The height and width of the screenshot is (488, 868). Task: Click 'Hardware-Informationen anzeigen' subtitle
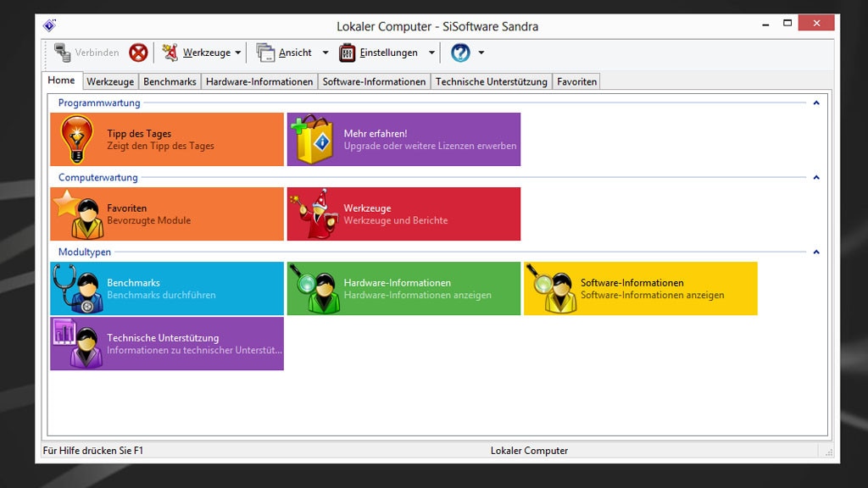click(x=417, y=295)
